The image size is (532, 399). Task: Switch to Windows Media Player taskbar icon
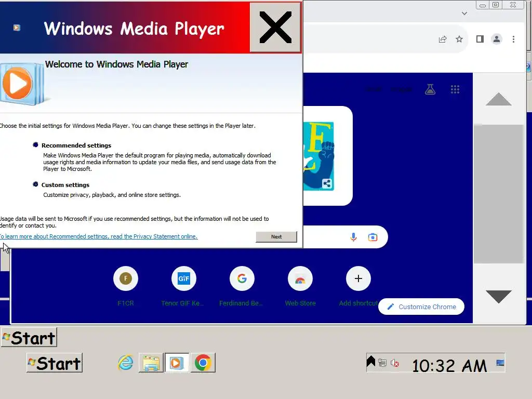tap(177, 363)
